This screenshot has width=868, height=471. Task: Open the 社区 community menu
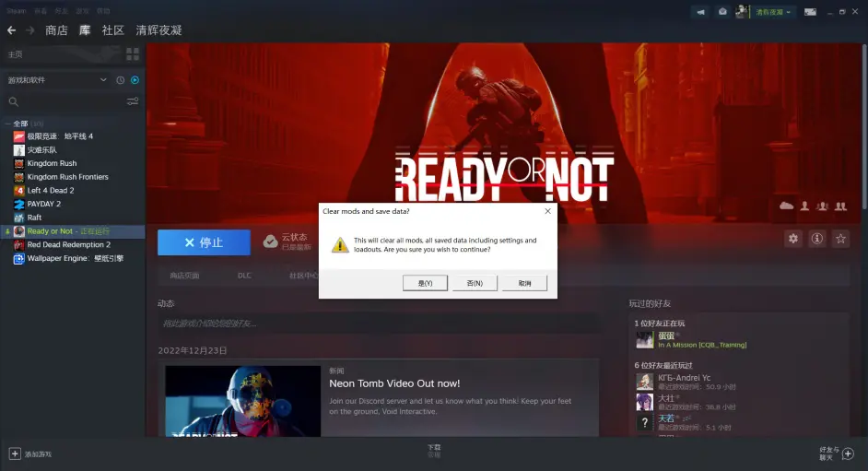[x=113, y=30]
